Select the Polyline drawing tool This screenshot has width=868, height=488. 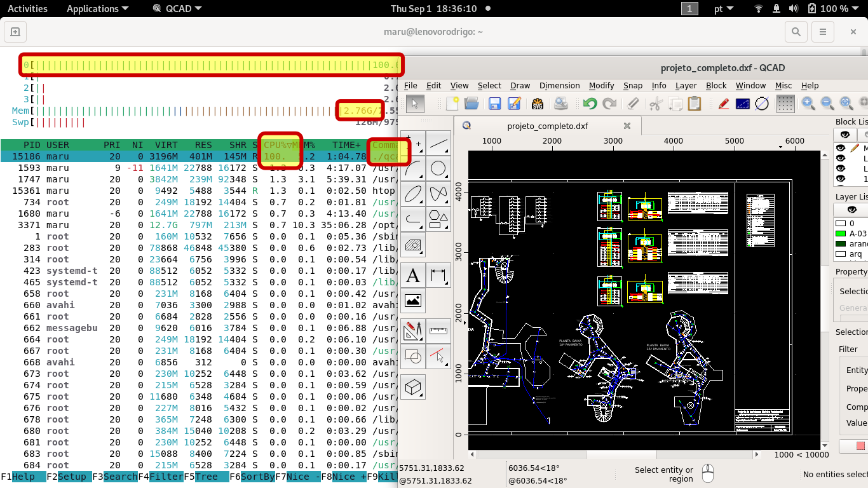click(413, 219)
